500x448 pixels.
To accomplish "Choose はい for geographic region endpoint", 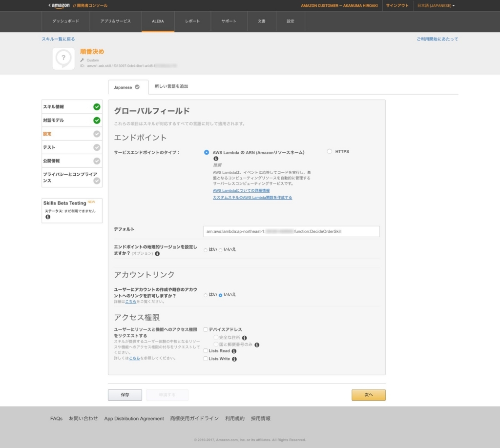I will click(206, 250).
